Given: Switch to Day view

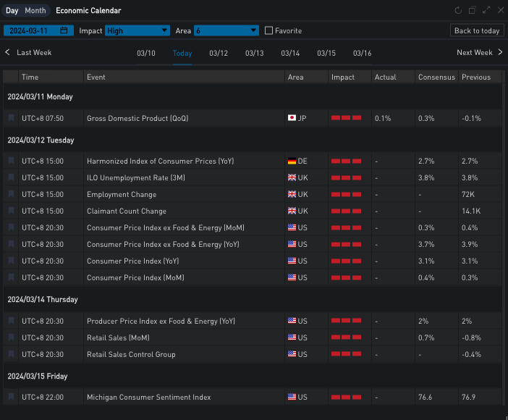Looking at the screenshot, I should (x=12, y=11).
